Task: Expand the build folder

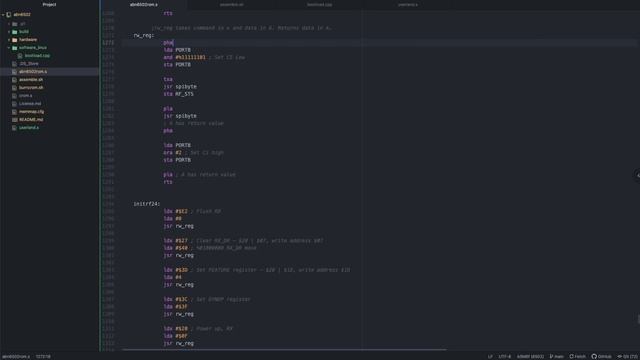Action: (9, 32)
